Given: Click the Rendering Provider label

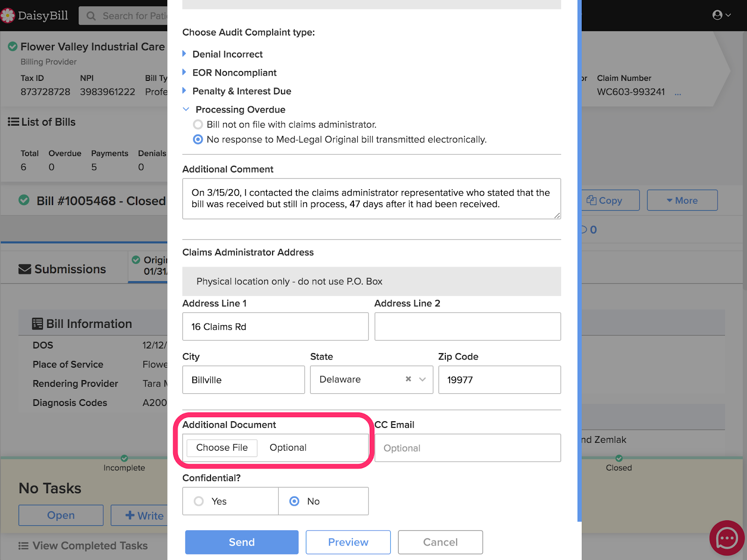Looking at the screenshot, I should pos(75,383).
